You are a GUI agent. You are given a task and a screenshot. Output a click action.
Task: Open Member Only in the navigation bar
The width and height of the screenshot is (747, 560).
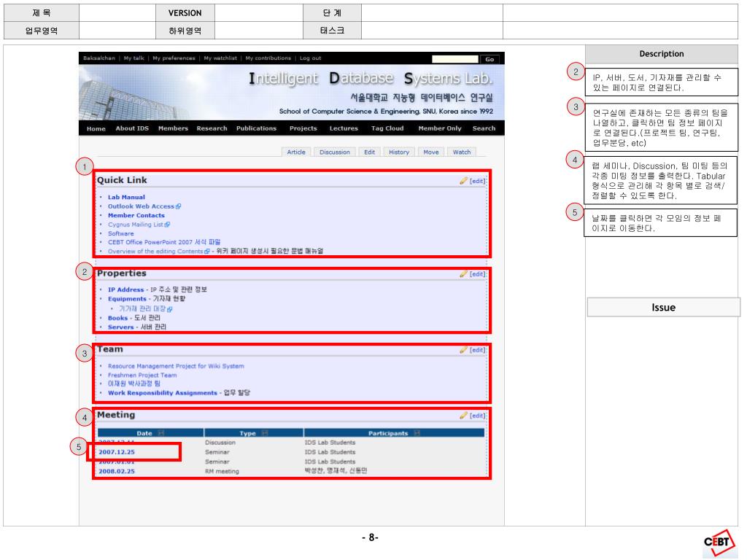[440, 128]
